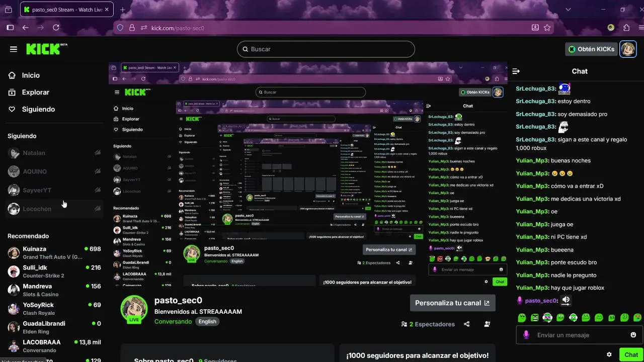Screen dimensions: 644x362
Task: Open Siguiendo in the navigation menu
Action: point(38,109)
